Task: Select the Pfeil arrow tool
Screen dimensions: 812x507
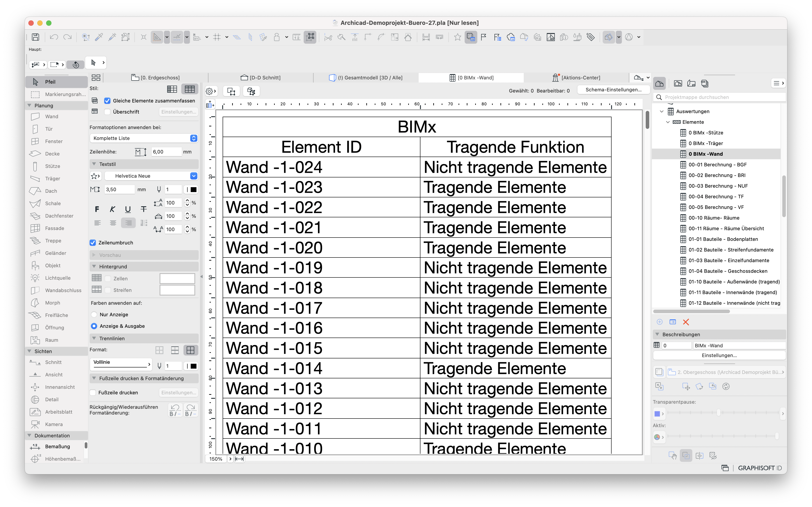Action: (56, 81)
